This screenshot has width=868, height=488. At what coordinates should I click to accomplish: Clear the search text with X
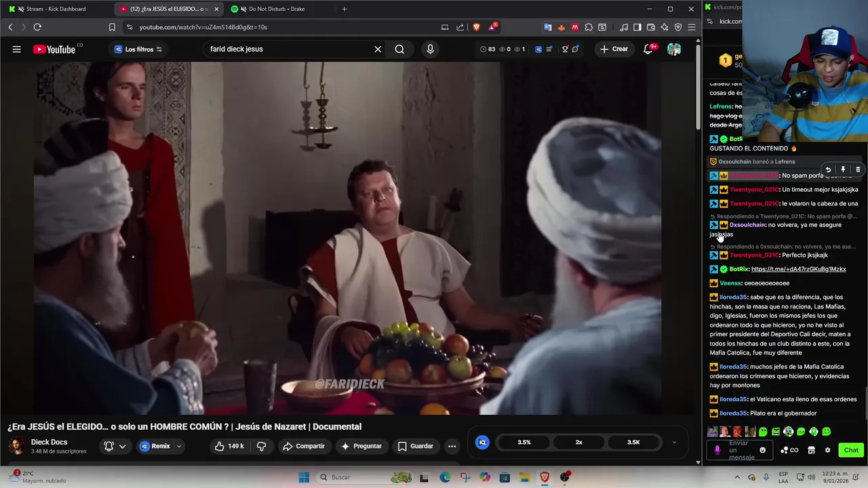tap(378, 49)
